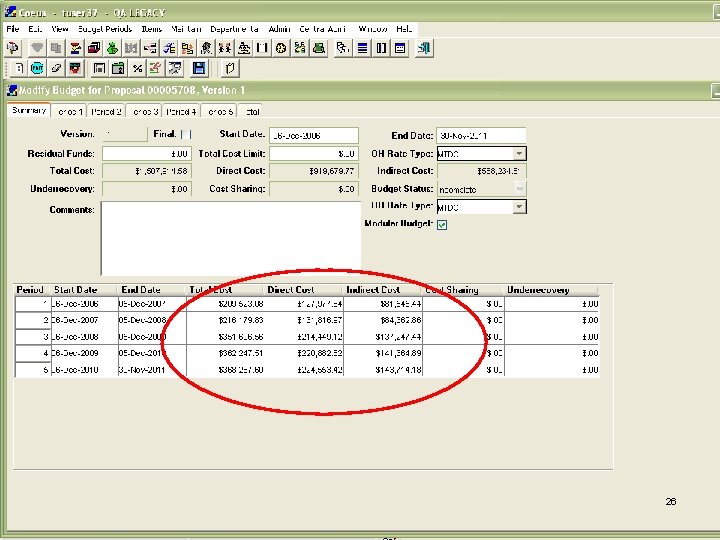Click the first icon in the top toolbar
Screen dimensions: 720x540
coord(13,48)
